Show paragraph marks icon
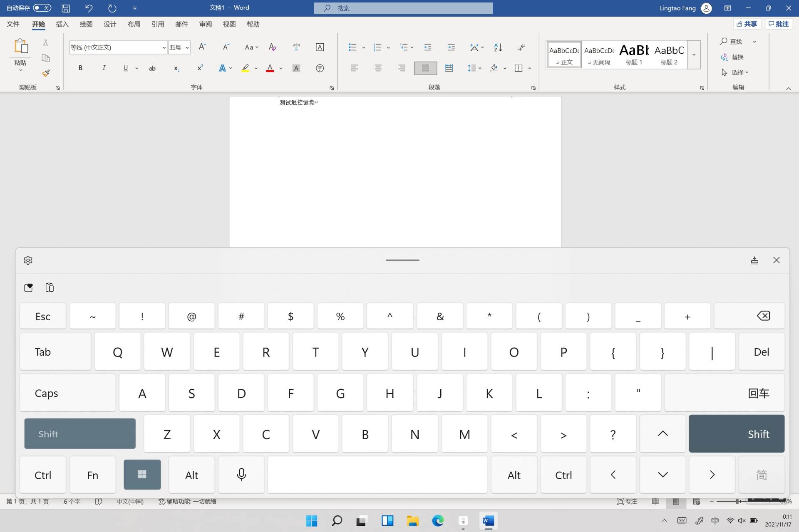 (521, 47)
